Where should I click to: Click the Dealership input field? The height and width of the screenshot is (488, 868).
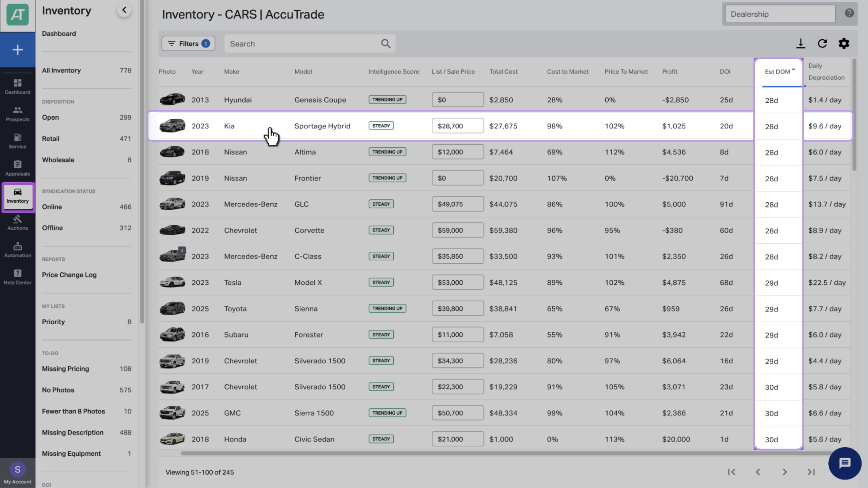coord(780,14)
